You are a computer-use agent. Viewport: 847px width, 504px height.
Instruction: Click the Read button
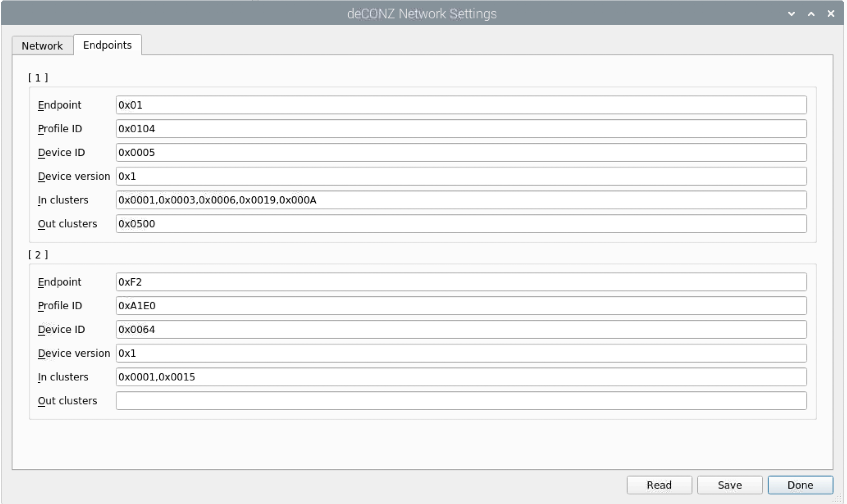click(x=659, y=485)
